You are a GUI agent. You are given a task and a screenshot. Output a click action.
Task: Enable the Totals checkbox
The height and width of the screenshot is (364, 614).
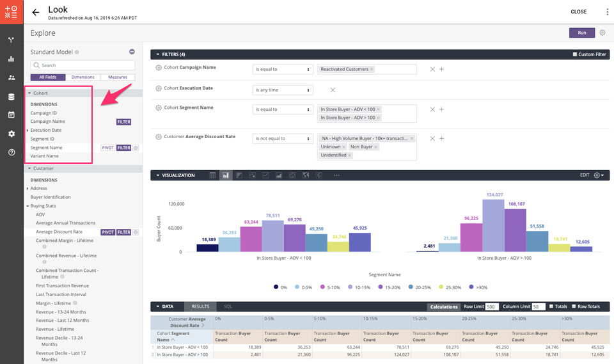(551, 306)
